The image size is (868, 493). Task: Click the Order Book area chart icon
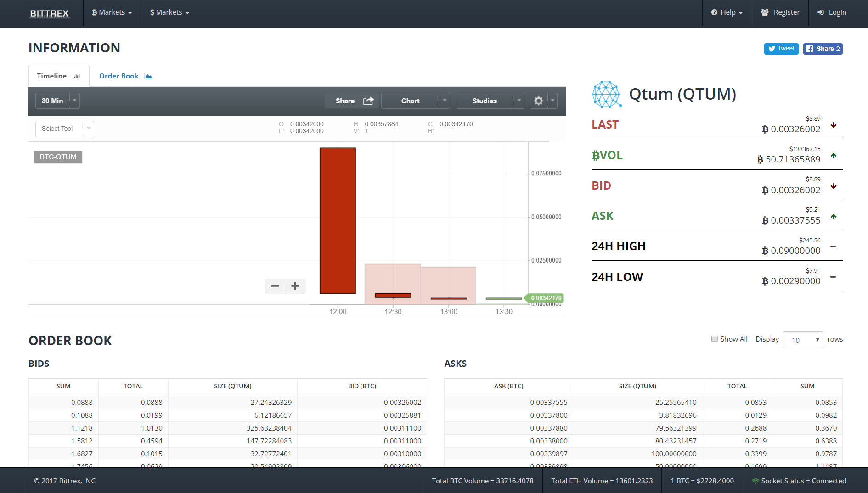click(148, 77)
